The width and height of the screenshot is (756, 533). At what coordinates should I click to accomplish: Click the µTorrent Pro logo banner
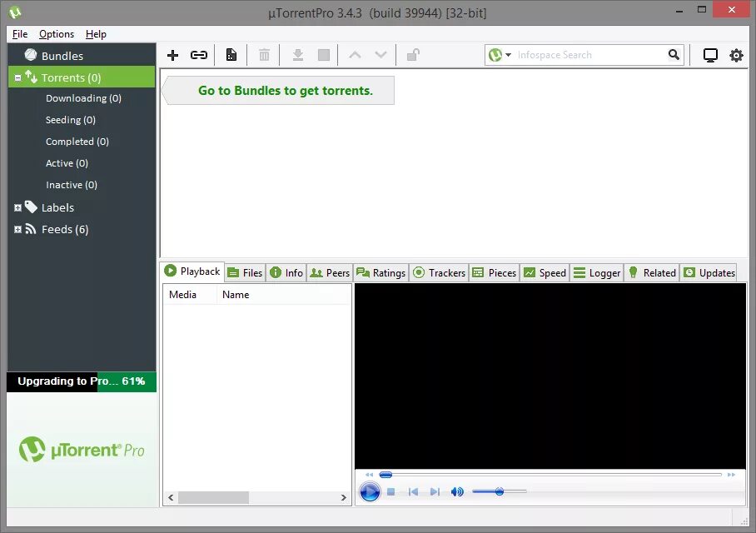[82, 450]
